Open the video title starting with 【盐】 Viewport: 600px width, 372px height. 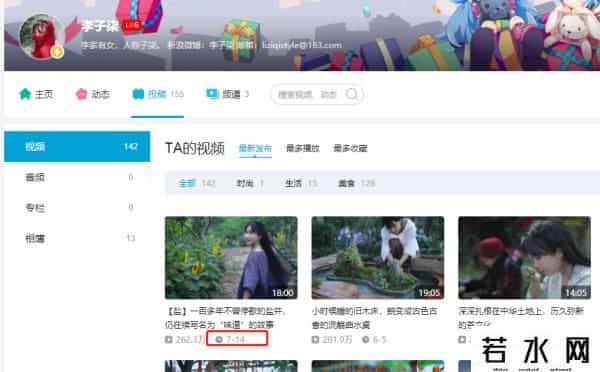pyautogui.click(x=226, y=318)
